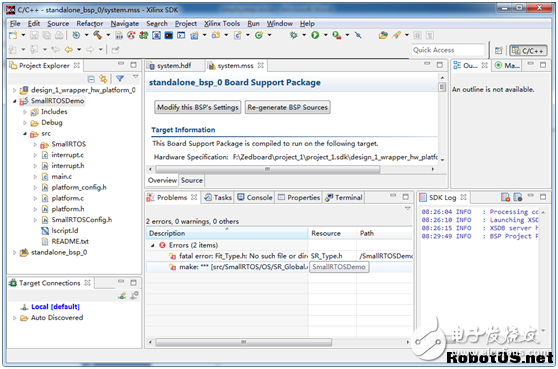Click the New source folder icon

216,35
